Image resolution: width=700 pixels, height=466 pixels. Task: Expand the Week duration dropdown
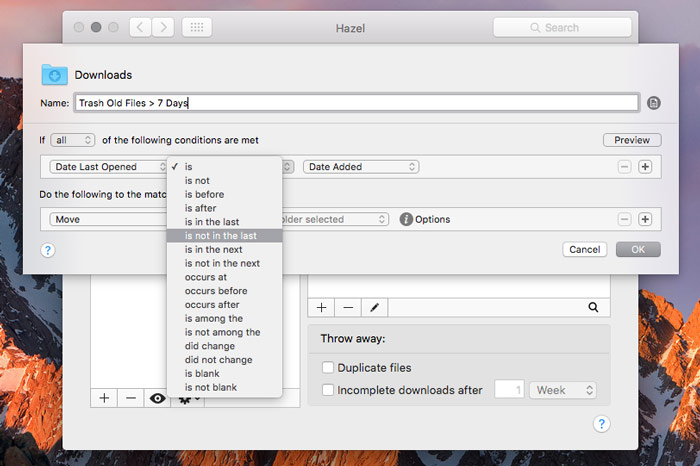click(563, 390)
